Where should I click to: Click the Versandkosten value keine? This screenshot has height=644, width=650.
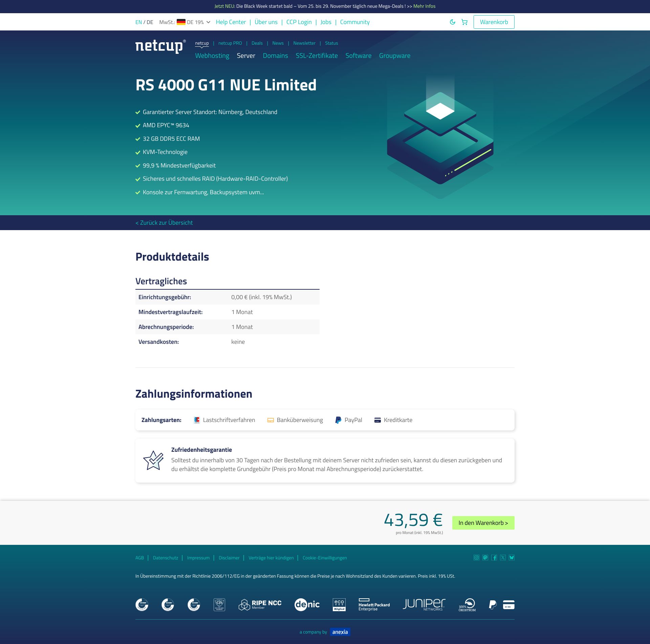(238, 342)
